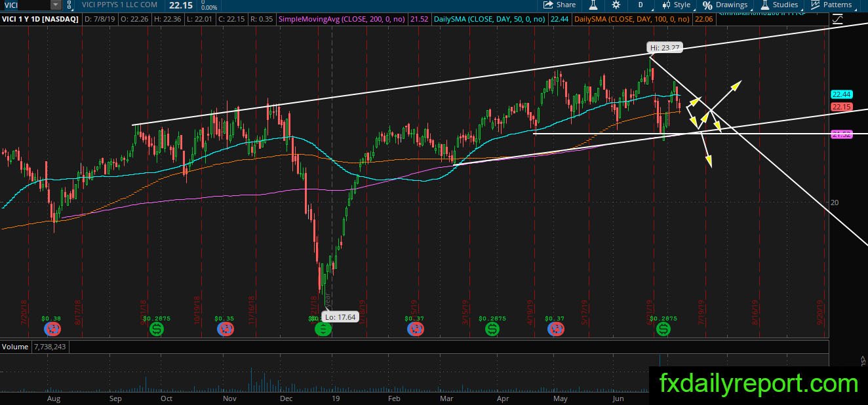Click the September dividend icon under $0.2875
This screenshot has height=405, width=868.
tap(157, 329)
